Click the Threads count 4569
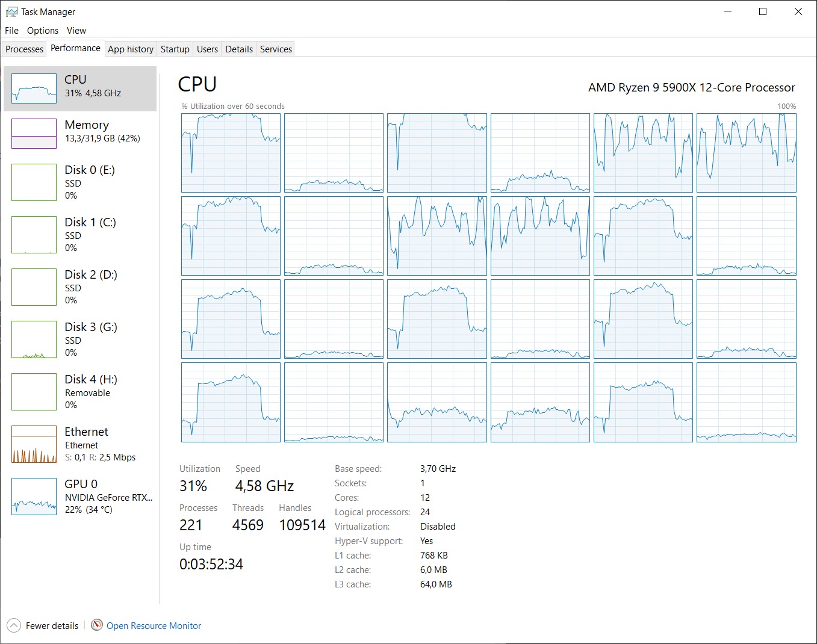The width and height of the screenshot is (817, 644). (x=248, y=525)
